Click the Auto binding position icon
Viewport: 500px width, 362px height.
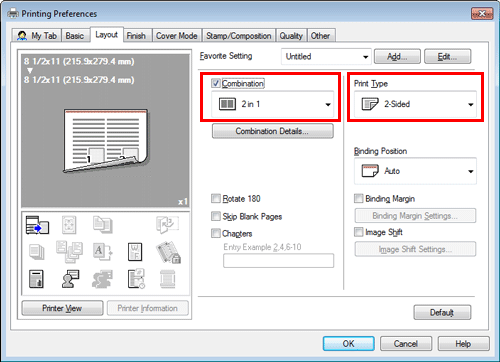point(370,171)
